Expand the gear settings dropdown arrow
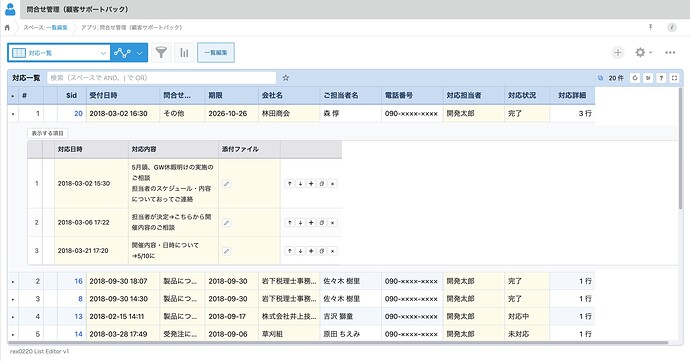The image size is (690, 361). click(x=650, y=52)
